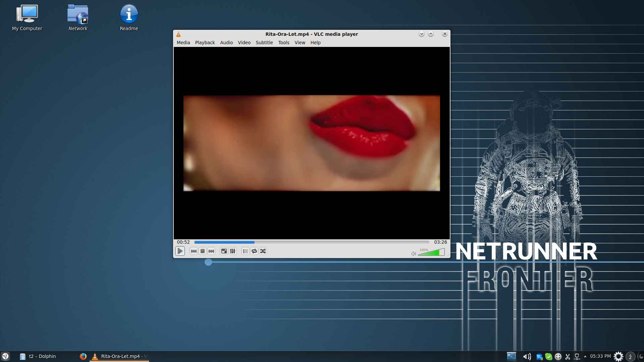Click the video display area
Screen dimensions: 644x362
(x=312, y=143)
